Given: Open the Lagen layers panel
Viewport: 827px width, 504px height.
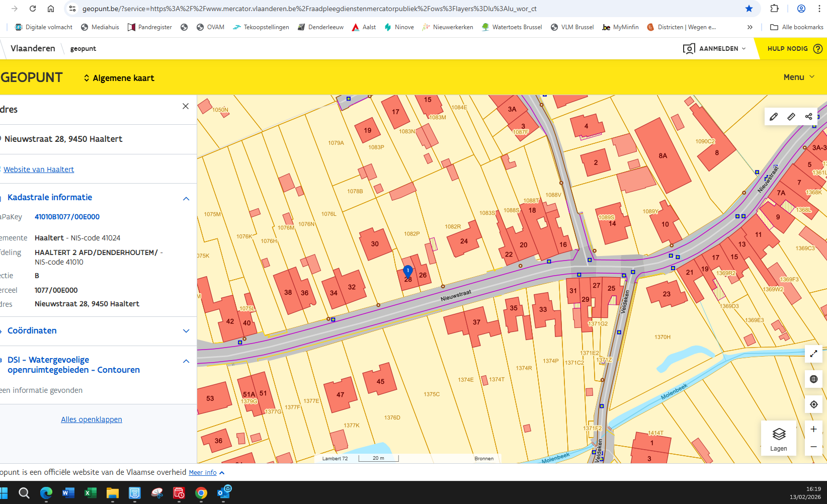Looking at the screenshot, I should (778, 438).
